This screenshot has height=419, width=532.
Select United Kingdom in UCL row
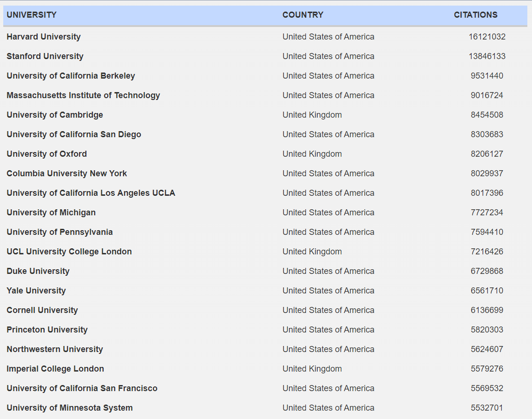[312, 252]
